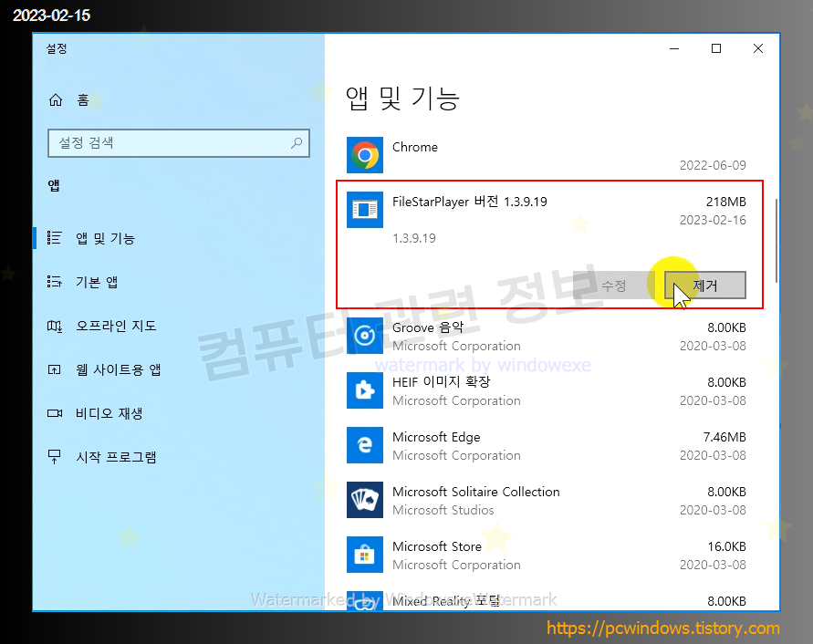Go to 오프라인 지도 settings
Viewport: 813px width, 644px height.
[x=178, y=326]
